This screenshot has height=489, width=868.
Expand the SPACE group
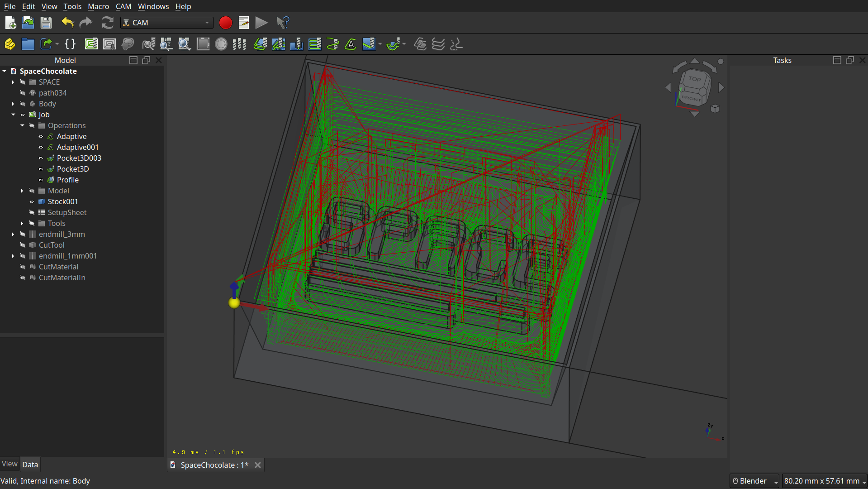13,82
